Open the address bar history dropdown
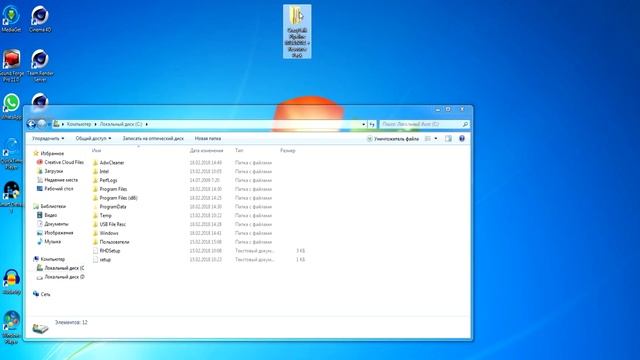Image resolution: width=640 pixels, height=360 pixels. (363, 124)
